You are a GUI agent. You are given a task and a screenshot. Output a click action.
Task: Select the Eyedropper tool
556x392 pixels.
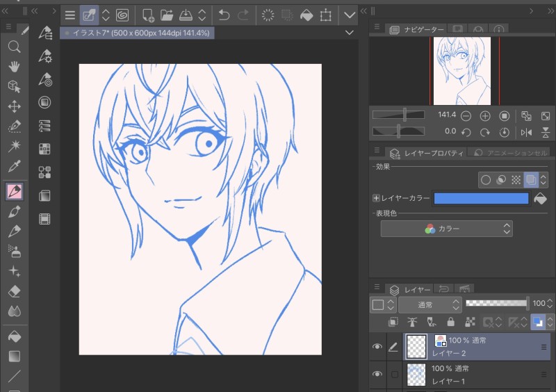[x=14, y=165]
